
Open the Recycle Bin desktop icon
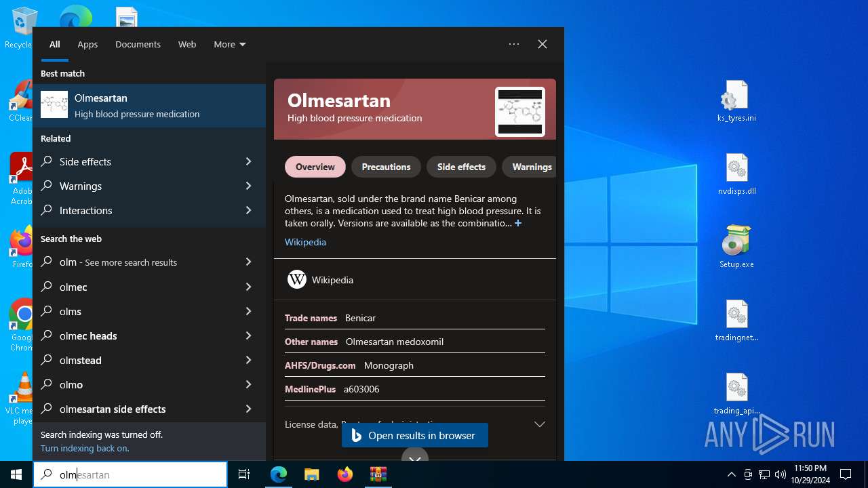click(20, 27)
